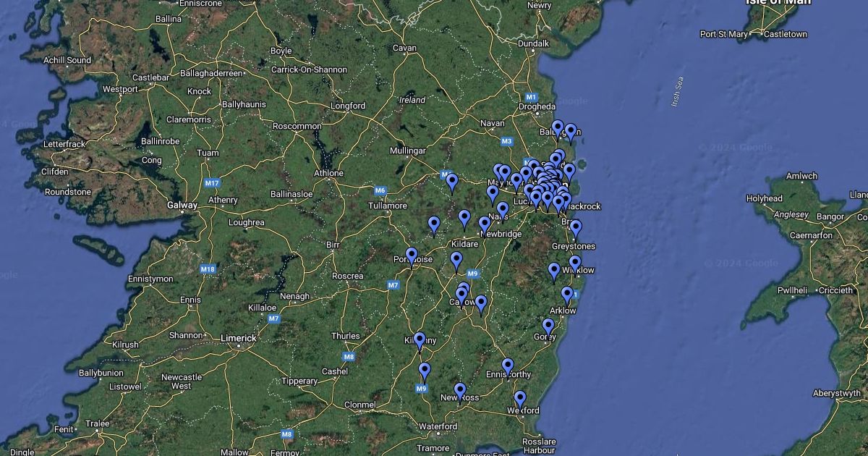
Task: Select the M7 shield near Roscrea
Action: [393, 285]
